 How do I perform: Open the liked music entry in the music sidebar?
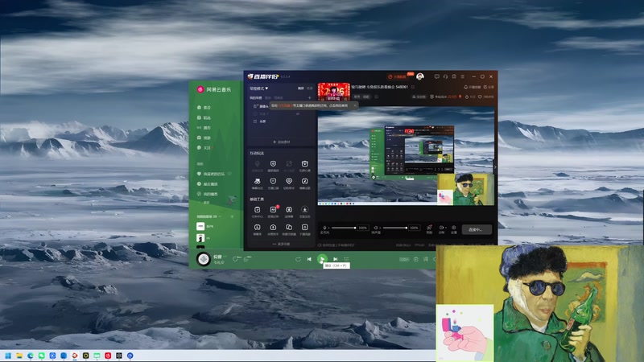(x=211, y=174)
